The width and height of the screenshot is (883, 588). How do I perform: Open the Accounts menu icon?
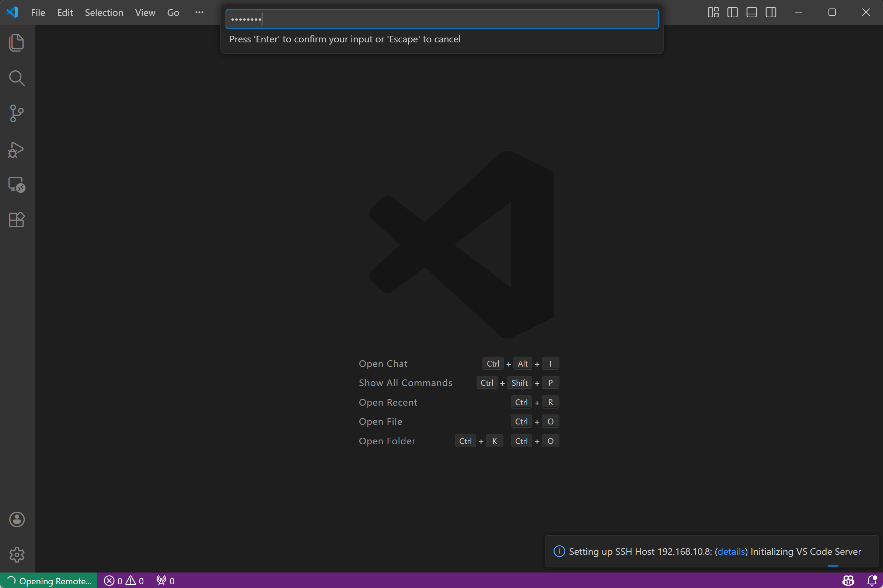tap(17, 519)
